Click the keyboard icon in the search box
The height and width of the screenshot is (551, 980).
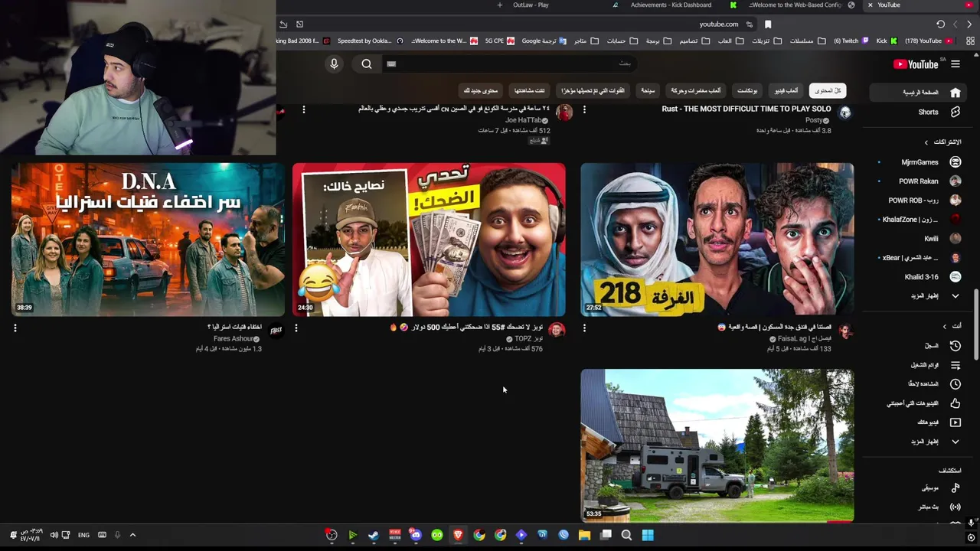tap(391, 64)
